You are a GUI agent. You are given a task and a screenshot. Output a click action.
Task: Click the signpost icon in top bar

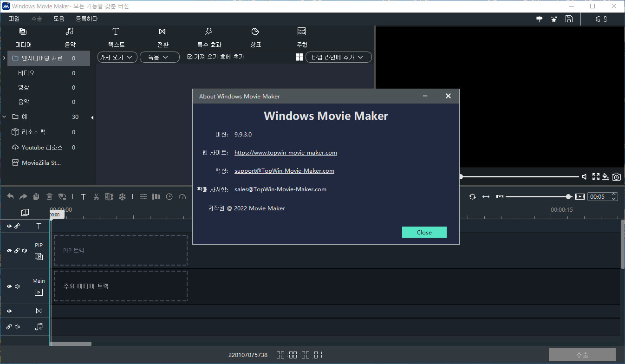tap(540, 19)
